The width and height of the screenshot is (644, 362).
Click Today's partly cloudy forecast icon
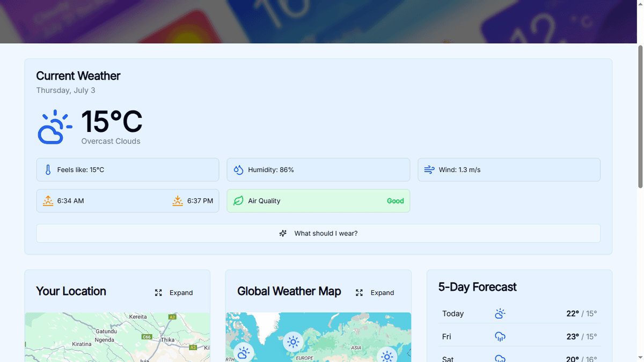click(500, 314)
